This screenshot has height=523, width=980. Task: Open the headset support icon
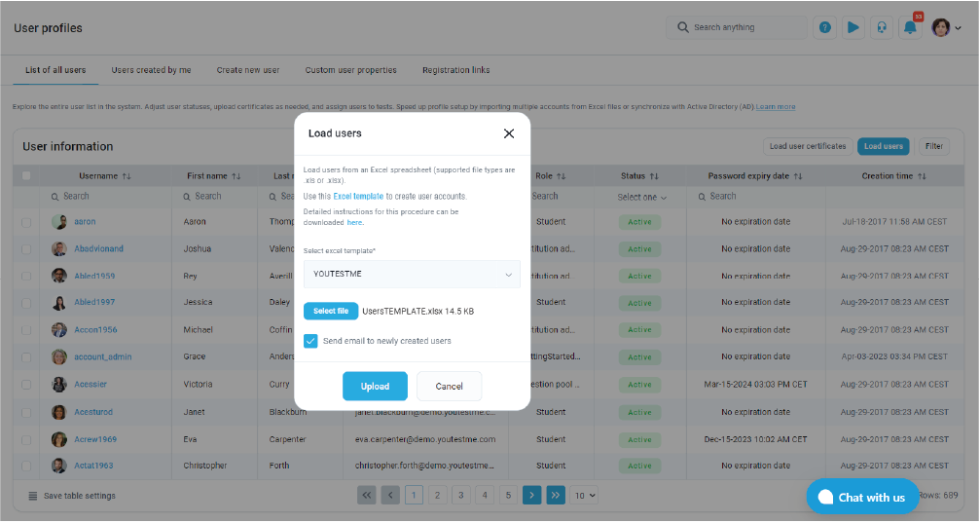[881, 27]
